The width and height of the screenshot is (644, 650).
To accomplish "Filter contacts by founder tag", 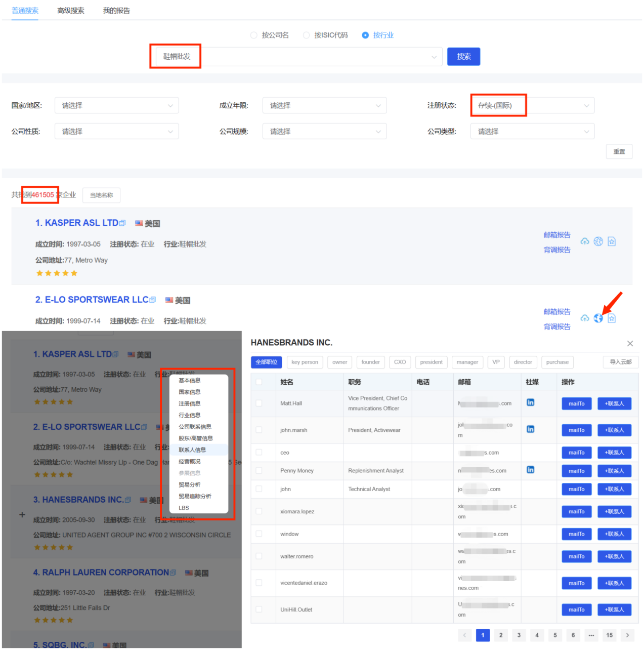I will tap(371, 362).
